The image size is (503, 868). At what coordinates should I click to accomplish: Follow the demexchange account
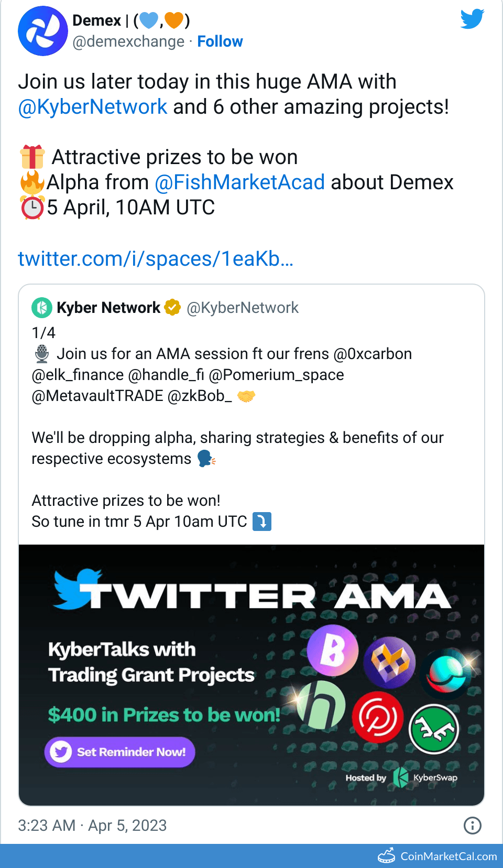pos(220,41)
